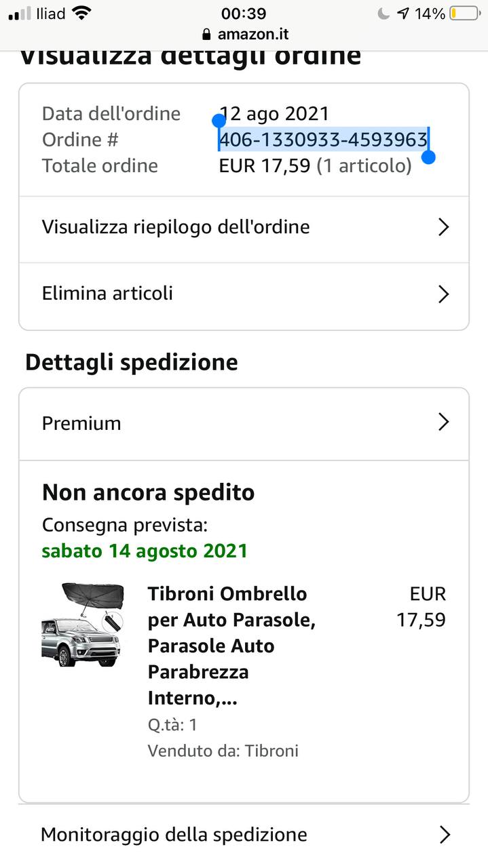Tap the battery indicator icon

464,14
